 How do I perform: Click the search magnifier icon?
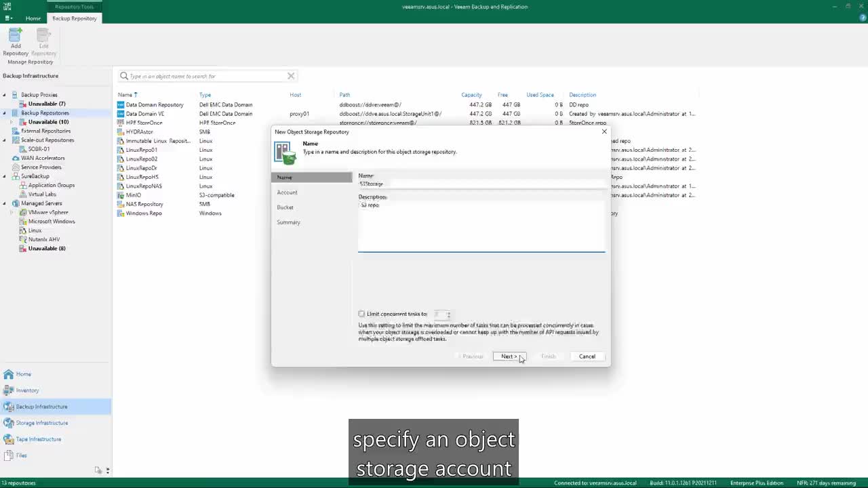tap(124, 76)
